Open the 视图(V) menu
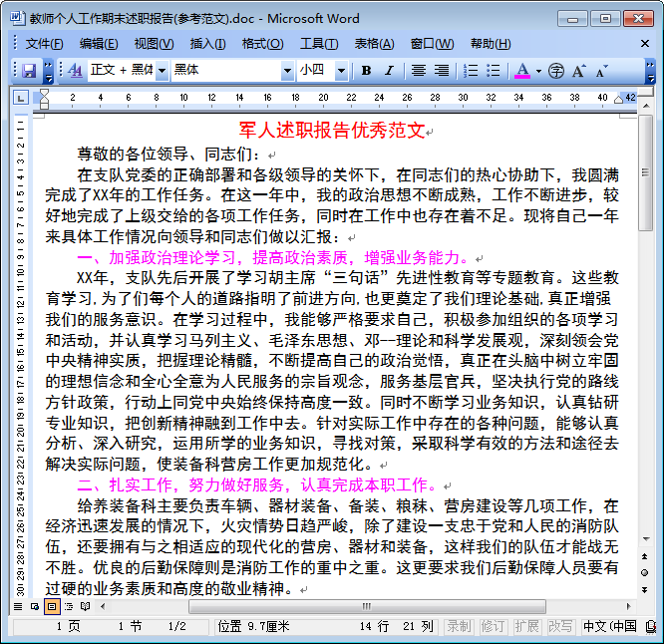This screenshot has height=644, width=664. 154,44
